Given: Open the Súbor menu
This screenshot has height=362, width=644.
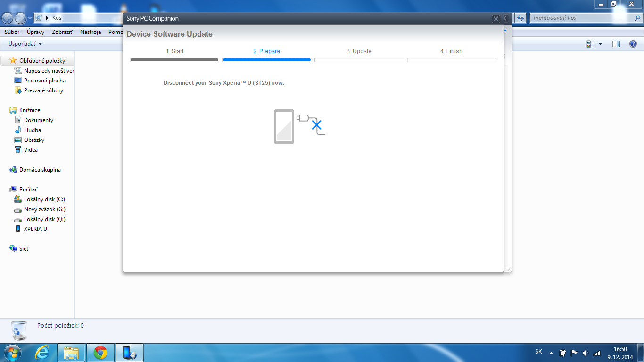Looking at the screenshot, I should (x=12, y=32).
